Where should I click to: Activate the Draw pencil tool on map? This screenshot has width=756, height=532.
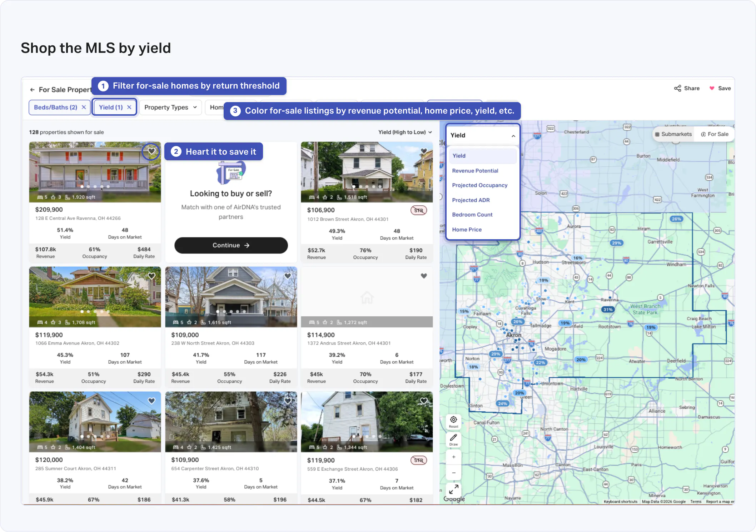(453, 440)
